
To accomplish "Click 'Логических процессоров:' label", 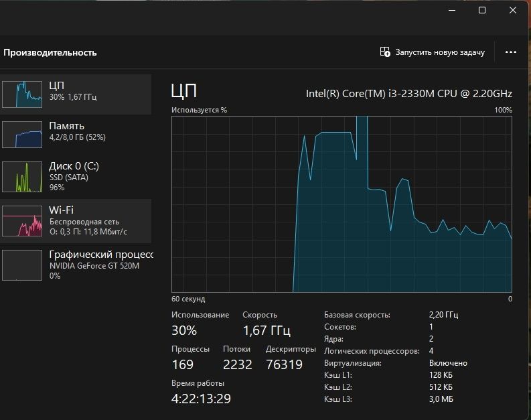I will point(372,351).
